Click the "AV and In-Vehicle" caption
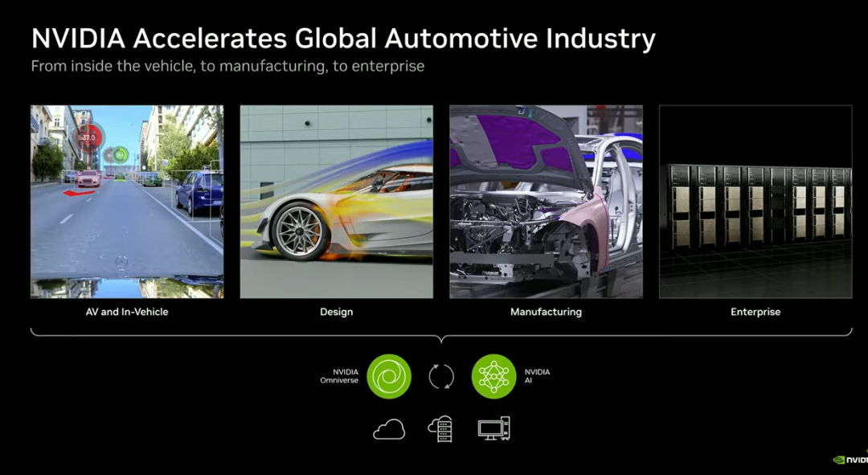This screenshot has height=475, width=868. pyautogui.click(x=127, y=312)
